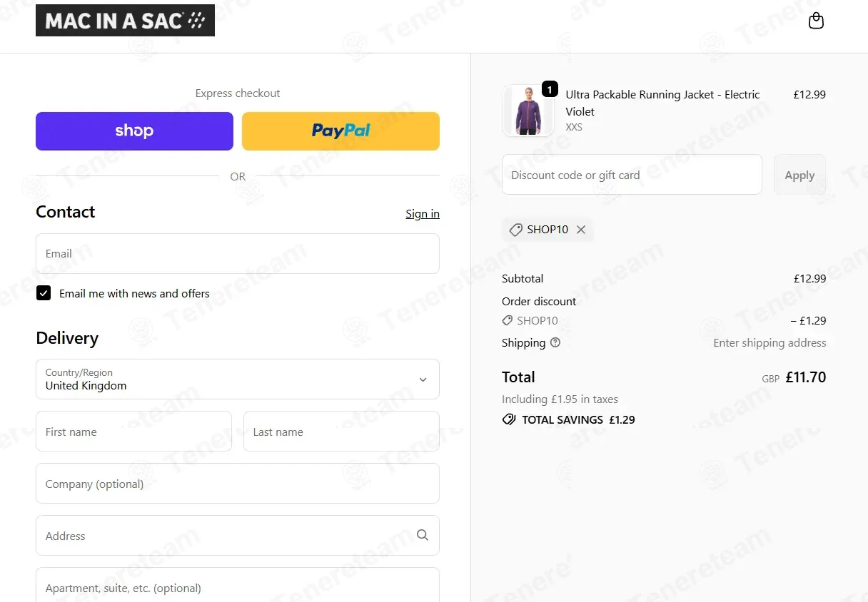Click the Last name field

(341, 432)
